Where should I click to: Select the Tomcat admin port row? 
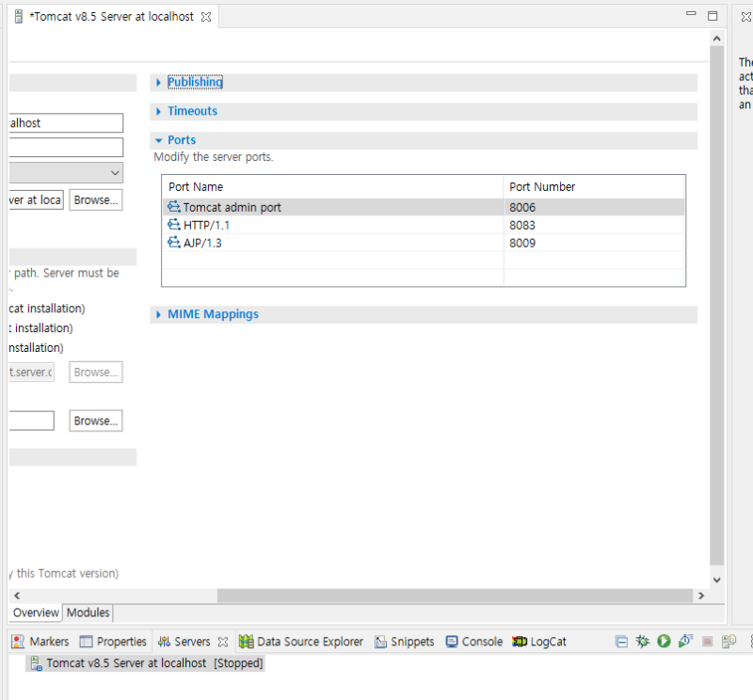(x=424, y=207)
